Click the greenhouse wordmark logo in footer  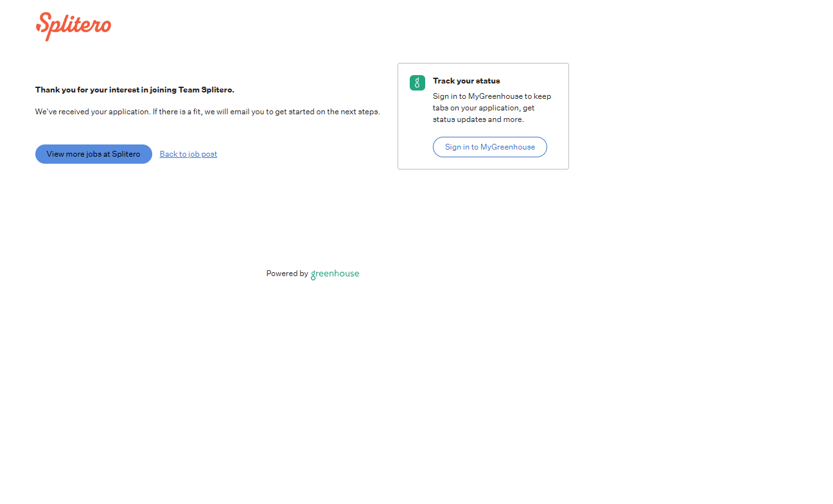coord(335,274)
